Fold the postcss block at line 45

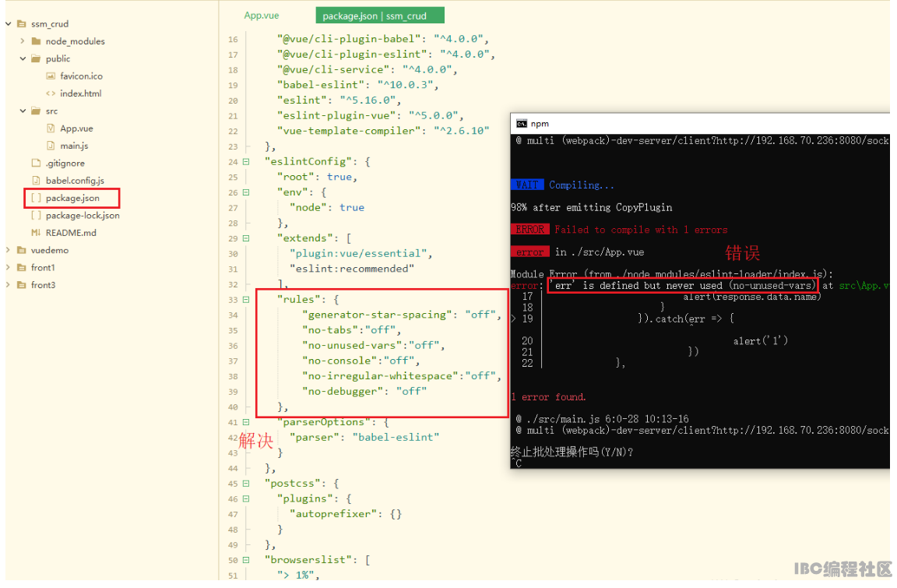coord(246,484)
